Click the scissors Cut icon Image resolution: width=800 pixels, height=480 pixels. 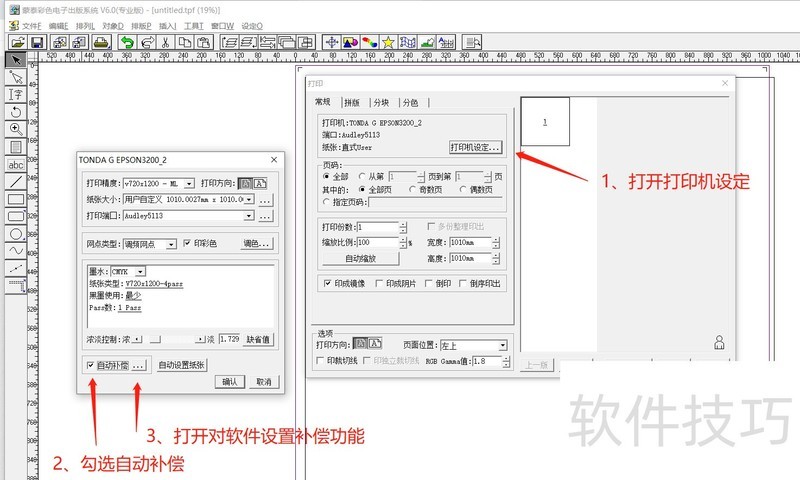click(x=165, y=42)
